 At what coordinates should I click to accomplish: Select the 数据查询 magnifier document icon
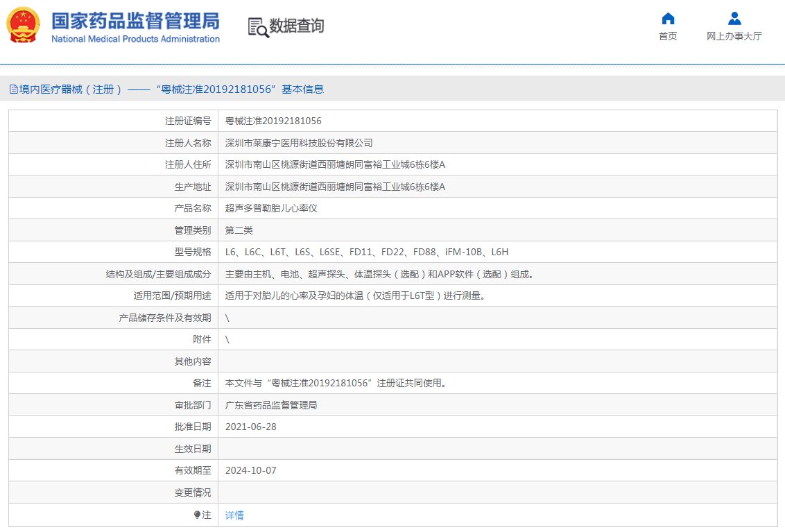(x=257, y=26)
